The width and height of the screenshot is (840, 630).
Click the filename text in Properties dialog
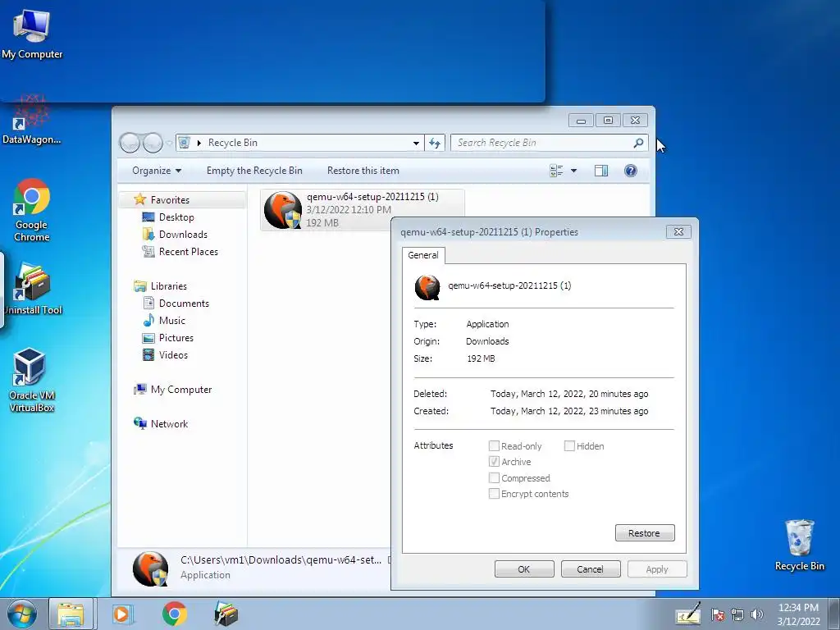[x=509, y=285]
